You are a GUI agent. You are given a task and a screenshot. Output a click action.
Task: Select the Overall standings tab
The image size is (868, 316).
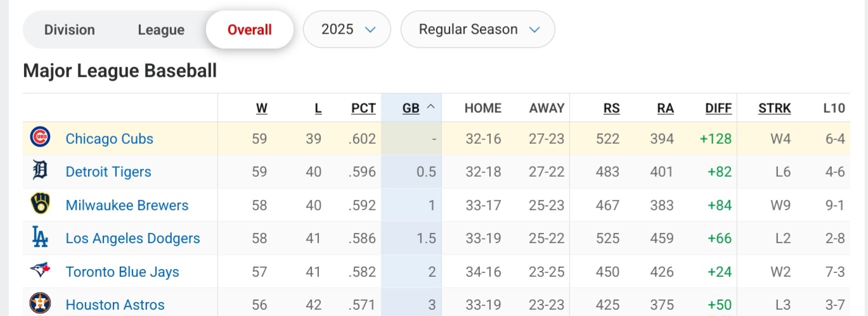(250, 30)
